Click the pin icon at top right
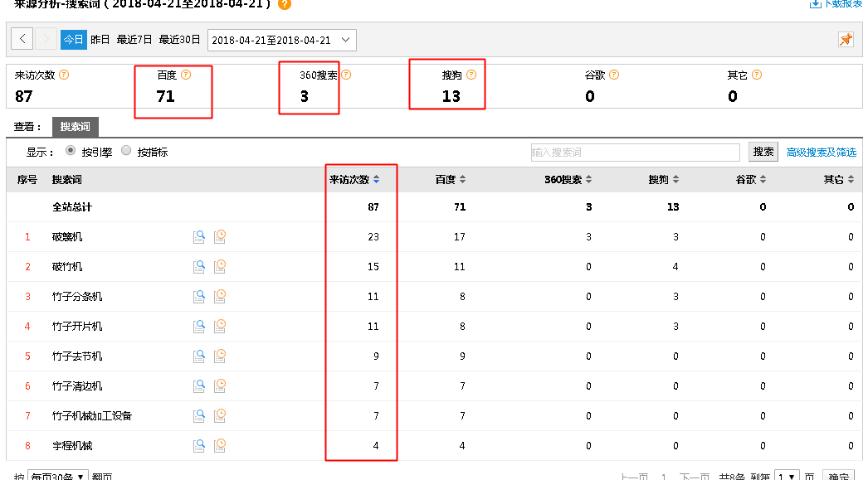This screenshot has height=480, width=868. [x=846, y=40]
